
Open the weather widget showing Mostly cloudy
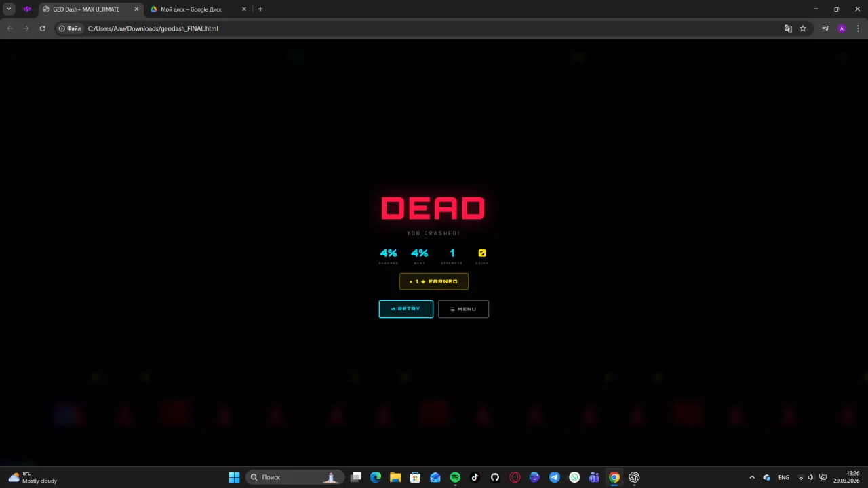pyautogui.click(x=33, y=477)
